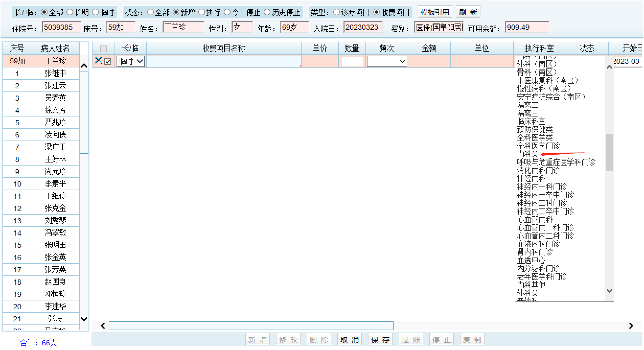Select the 长期 radio button

click(x=70, y=12)
